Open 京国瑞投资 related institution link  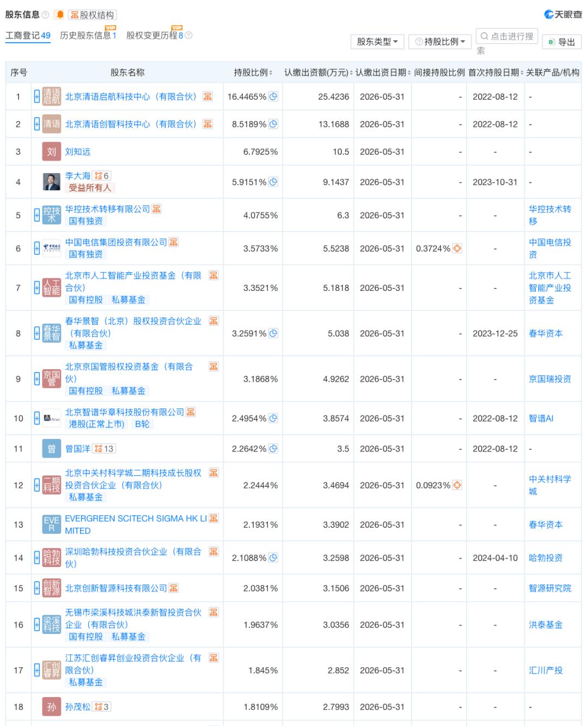click(x=550, y=379)
